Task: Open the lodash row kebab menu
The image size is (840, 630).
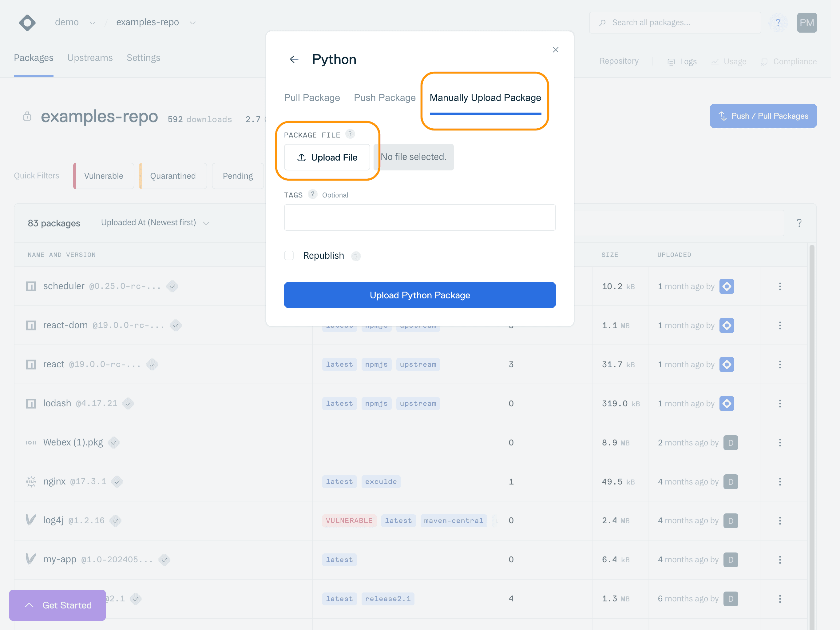Action: click(x=780, y=404)
